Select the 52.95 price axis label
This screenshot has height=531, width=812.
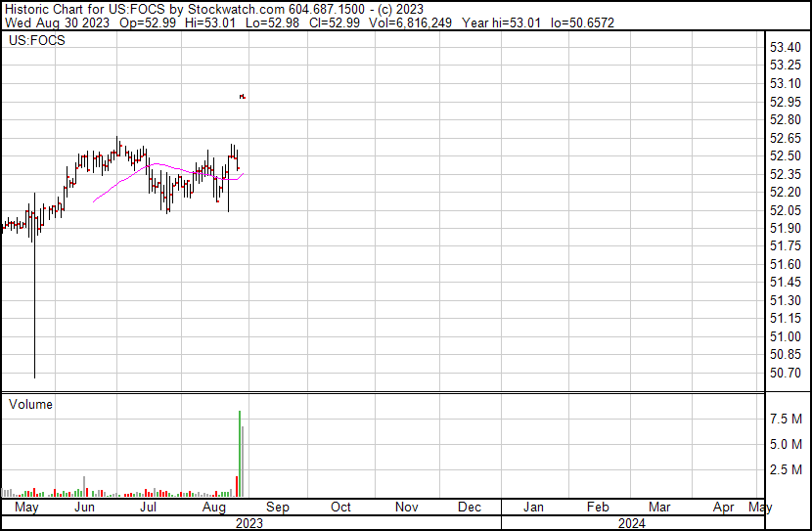click(x=785, y=102)
